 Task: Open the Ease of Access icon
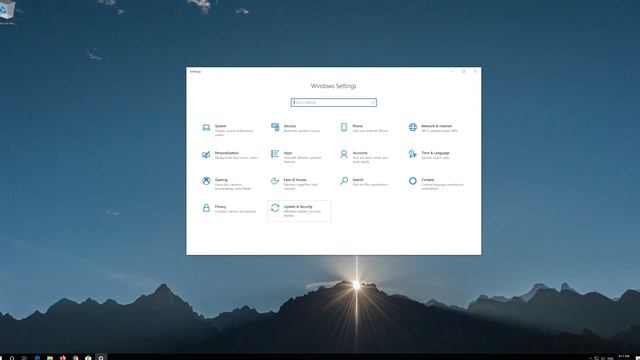[x=275, y=181]
